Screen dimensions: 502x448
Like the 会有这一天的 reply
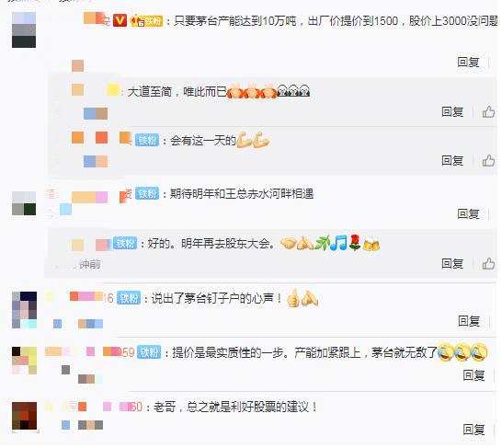point(488,161)
